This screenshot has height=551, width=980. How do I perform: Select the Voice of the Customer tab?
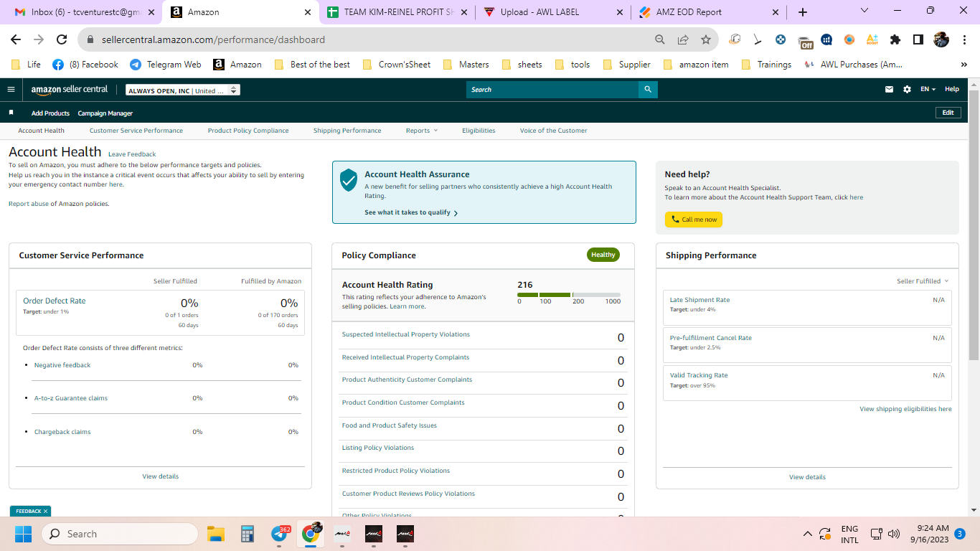pos(554,131)
